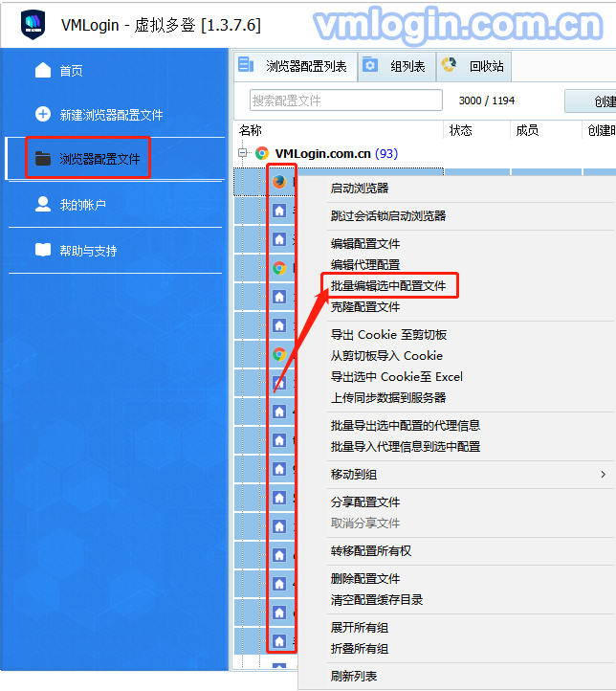
Task: Choose 折叠所有组 from context menu
Action: coord(360,649)
